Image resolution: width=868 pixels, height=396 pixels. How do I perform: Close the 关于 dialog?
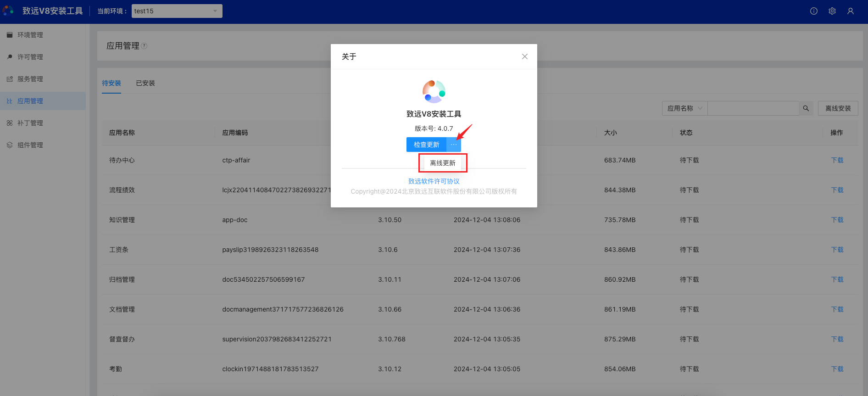(x=525, y=56)
